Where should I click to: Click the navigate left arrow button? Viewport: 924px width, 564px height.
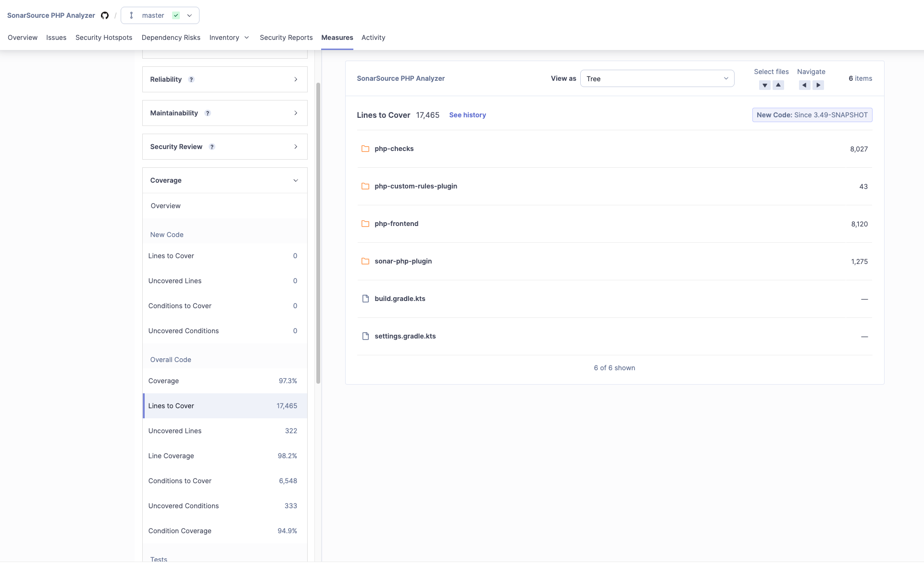(804, 85)
